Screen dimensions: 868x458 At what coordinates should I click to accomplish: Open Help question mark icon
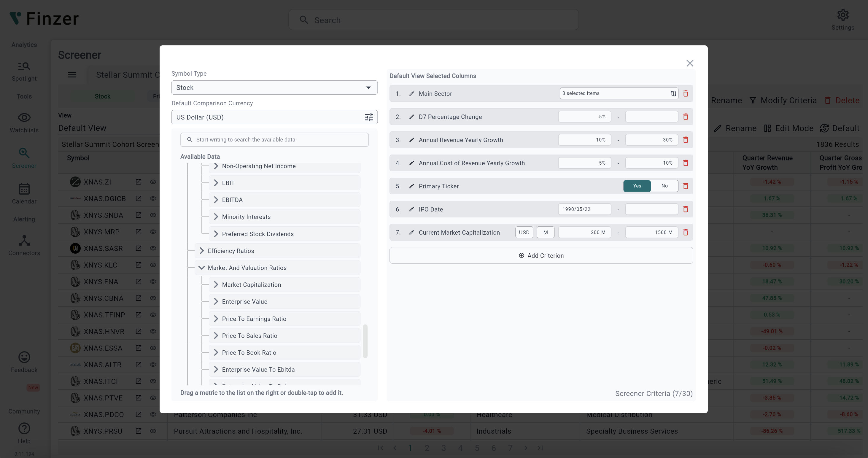point(24,429)
